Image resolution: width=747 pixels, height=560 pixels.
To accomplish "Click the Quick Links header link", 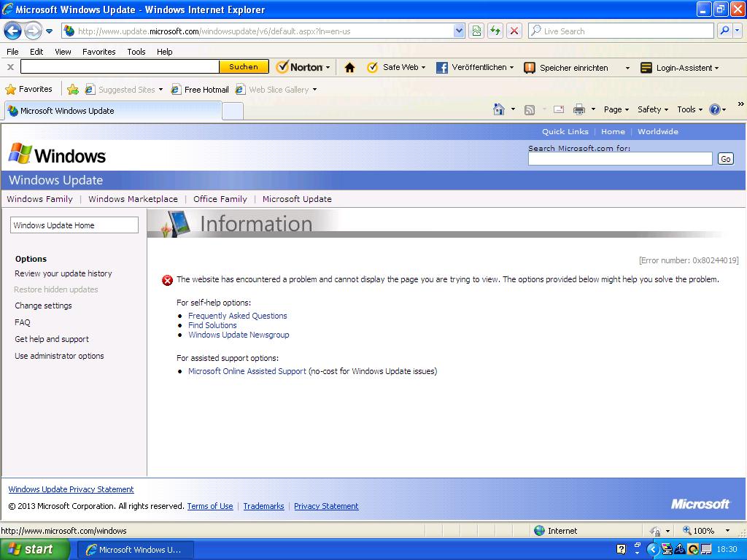I will [x=565, y=131].
